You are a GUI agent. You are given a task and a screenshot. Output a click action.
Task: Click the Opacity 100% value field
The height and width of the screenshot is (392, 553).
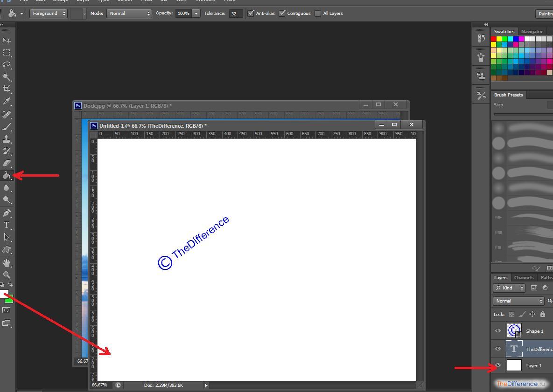184,14
